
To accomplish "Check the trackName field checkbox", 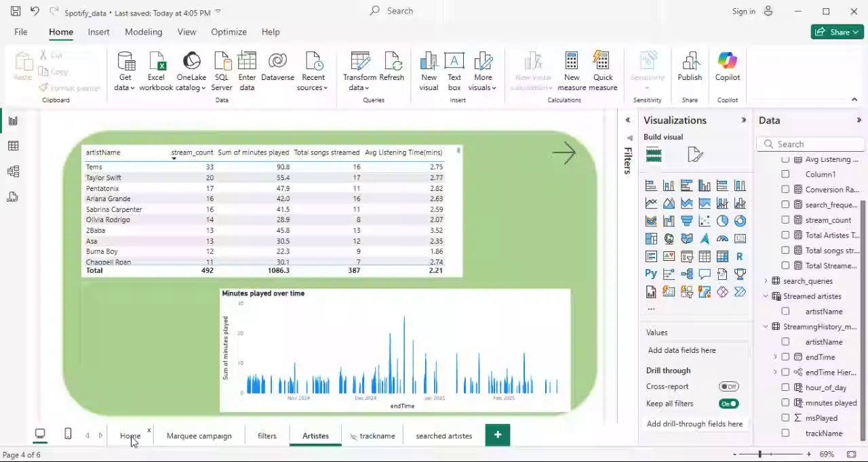I will 785,434.
